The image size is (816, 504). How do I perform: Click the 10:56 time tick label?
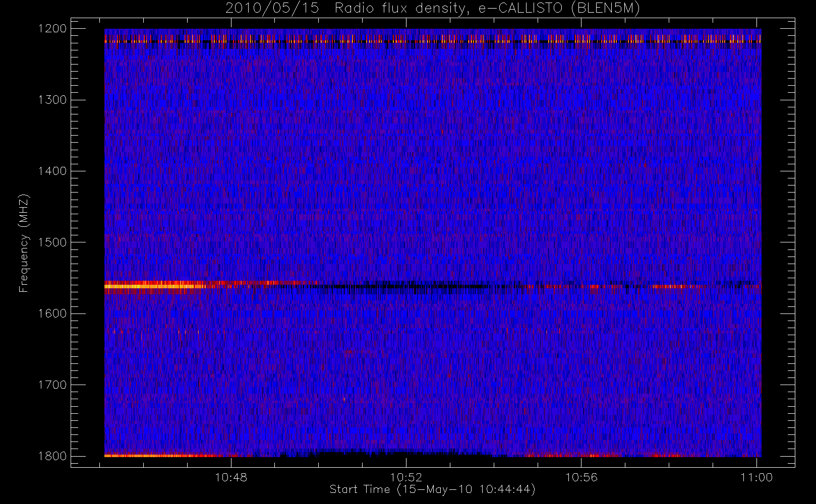tap(581, 477)
